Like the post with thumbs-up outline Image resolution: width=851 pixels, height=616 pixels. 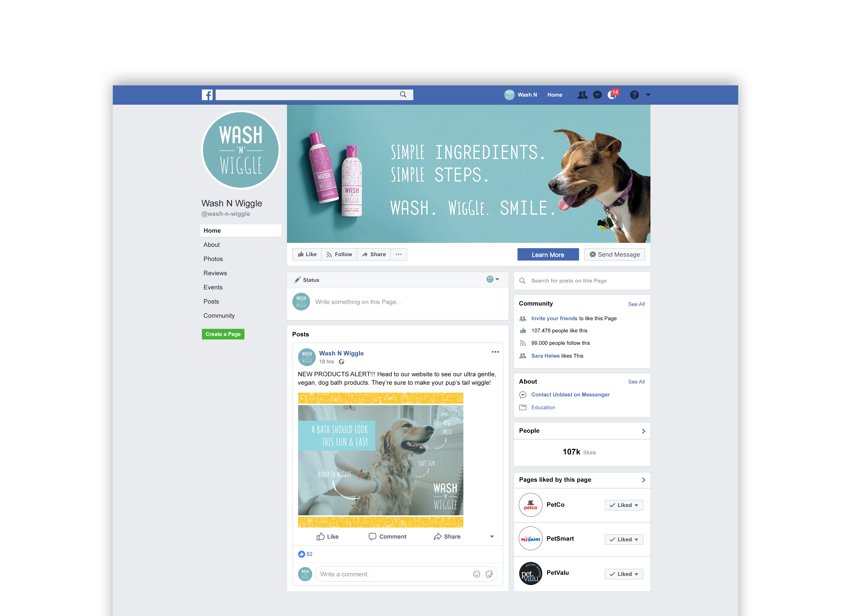327,537
